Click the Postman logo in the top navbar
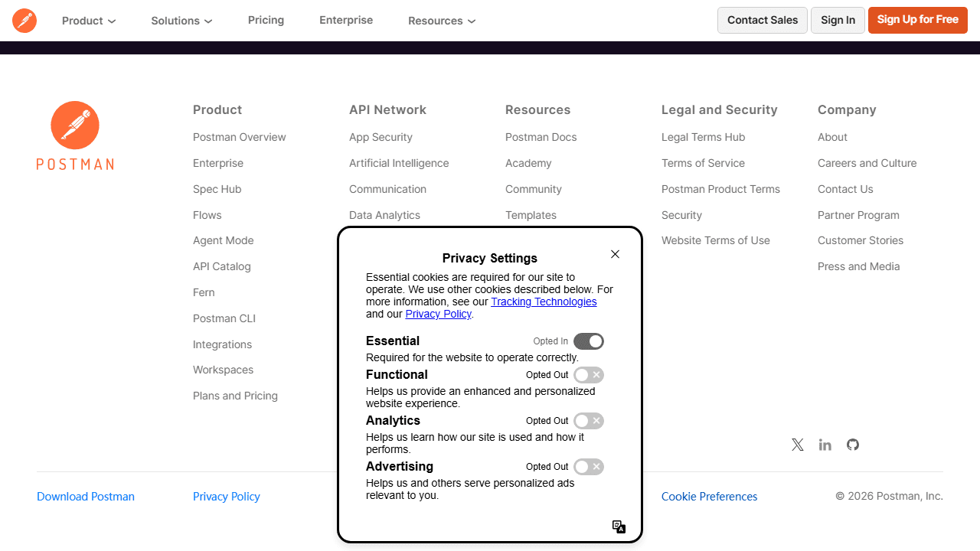 24,21
